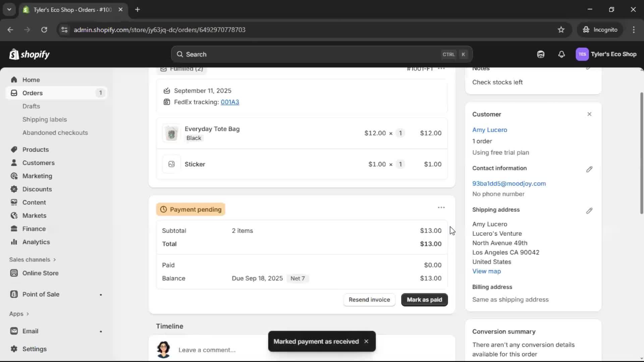
Task: Open the Discounts section
Action: 37,189
